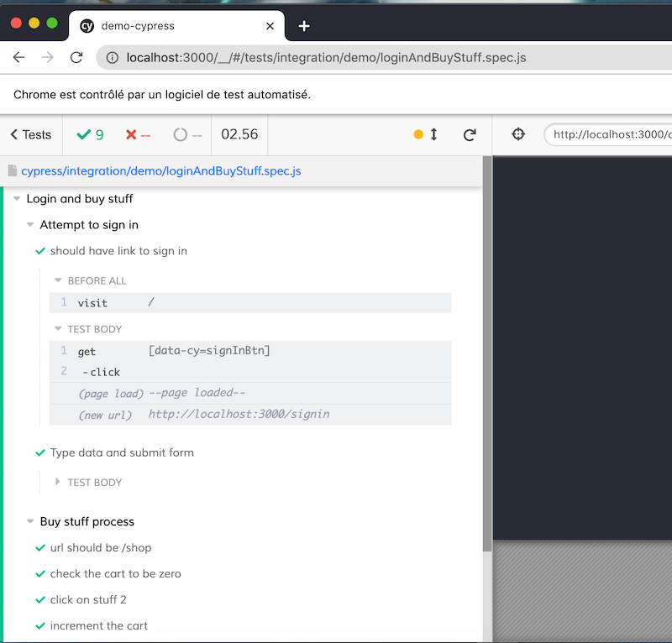Collapse the Login and buy stuff suite

[x=17, y=199]
